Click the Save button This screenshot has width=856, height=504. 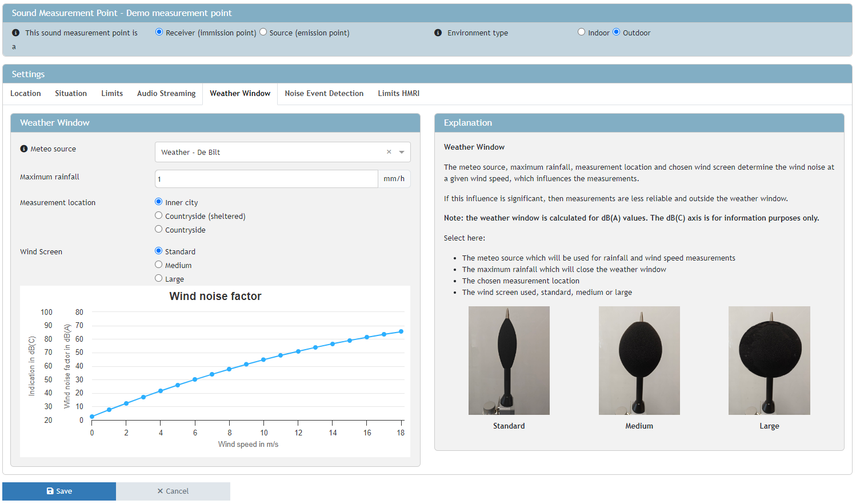pyautogui.click(x=59, y=491)
